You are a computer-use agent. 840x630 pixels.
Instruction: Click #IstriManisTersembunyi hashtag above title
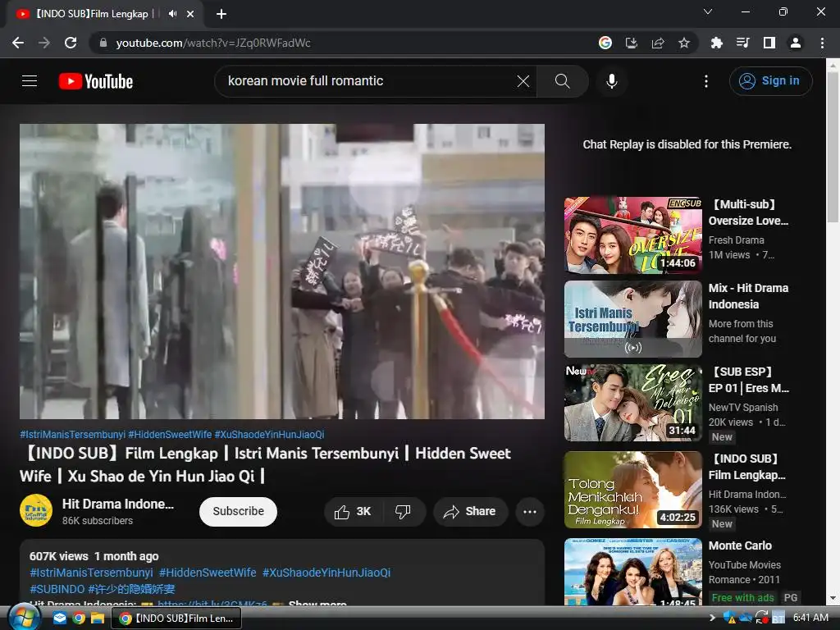point(72,435)
